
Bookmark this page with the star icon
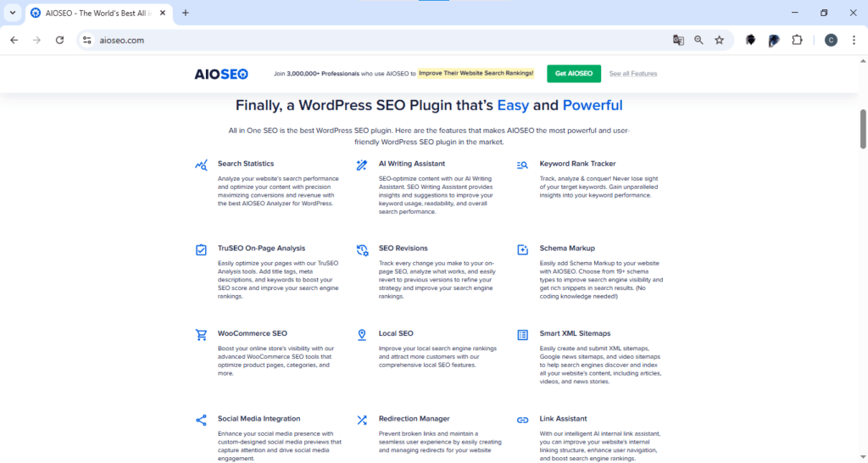pos(719,40)
